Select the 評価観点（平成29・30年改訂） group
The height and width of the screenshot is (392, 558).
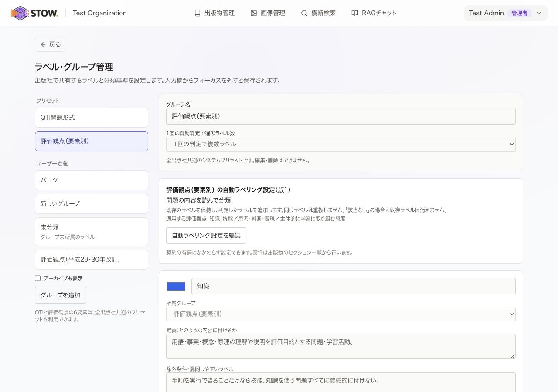click(x=92, y=260)
